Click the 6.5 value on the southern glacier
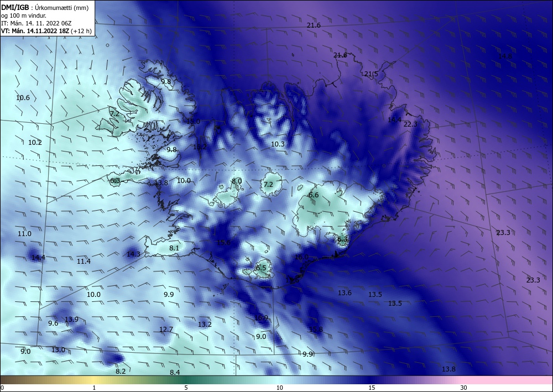The height and width of the screenshot is (392, 553). click(x=261, y=268)
